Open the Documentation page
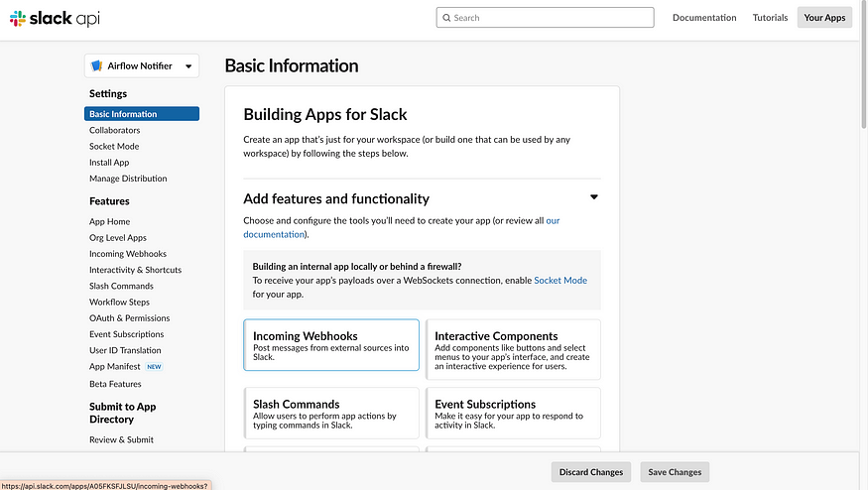 (704, 18)
